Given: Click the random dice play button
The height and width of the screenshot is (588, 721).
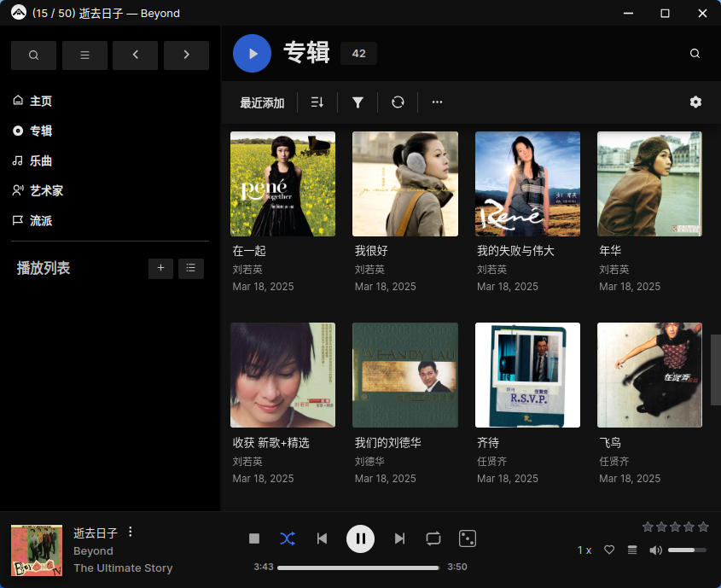Looking at the screenshot, I should click(x=468, y=539).
